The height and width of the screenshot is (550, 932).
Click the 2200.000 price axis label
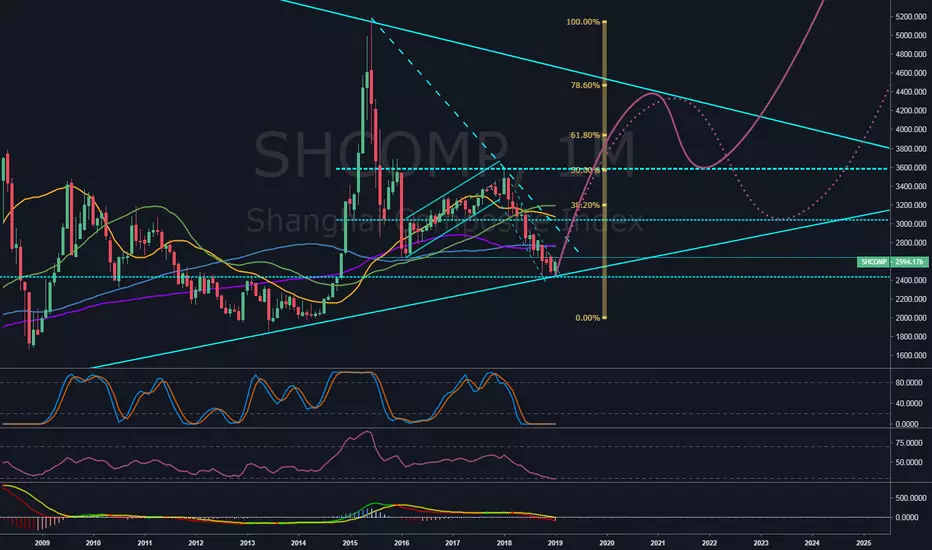[x=911, y=299]
